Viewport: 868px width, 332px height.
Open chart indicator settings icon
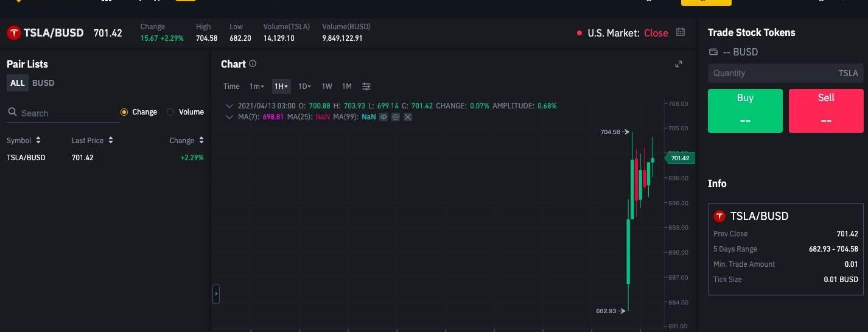click(366, 87)
